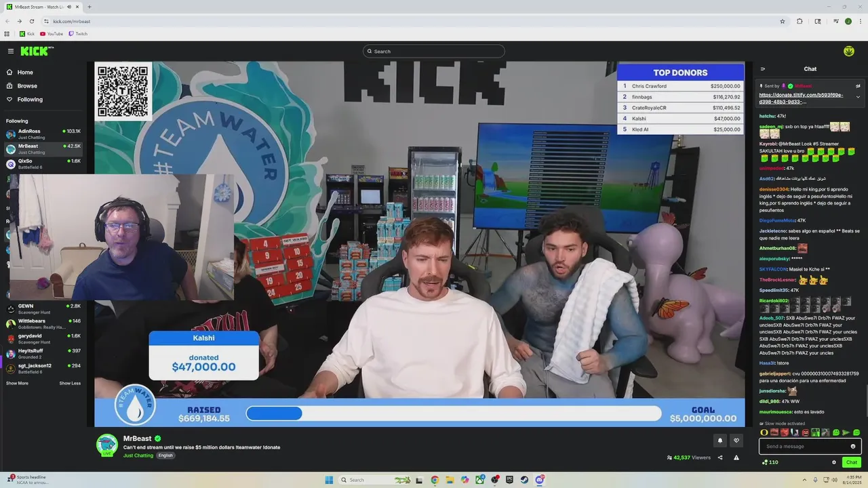The width and height of the screenshot is (868, 488).
Task: Click the notification bell under the stream
Action: pyautogui.click(x=720, y=441)
